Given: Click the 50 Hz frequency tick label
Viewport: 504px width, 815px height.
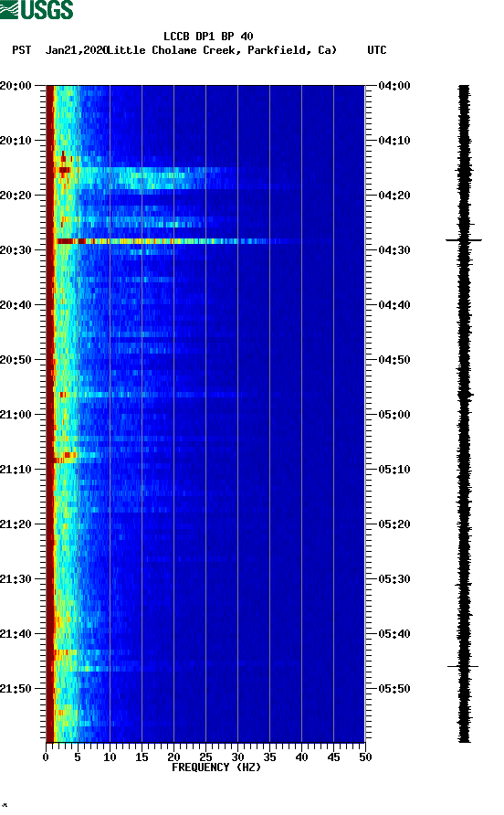Looking at the screenshot, I should (365, 757).
